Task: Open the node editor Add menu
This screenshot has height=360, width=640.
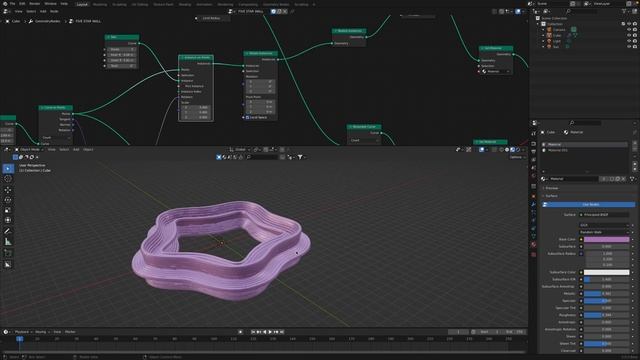Action: point(43,11)
